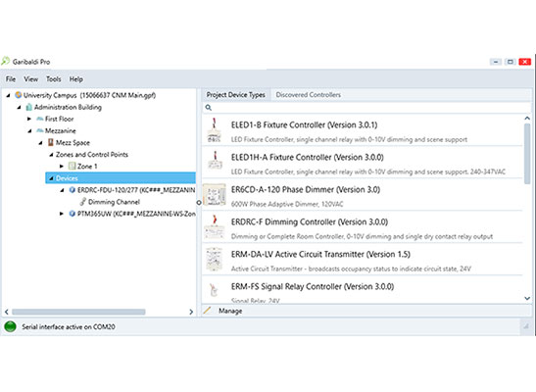
Task: Collapse the Mezzanine node
Action: pyautogui.click(x=29, y=131)
